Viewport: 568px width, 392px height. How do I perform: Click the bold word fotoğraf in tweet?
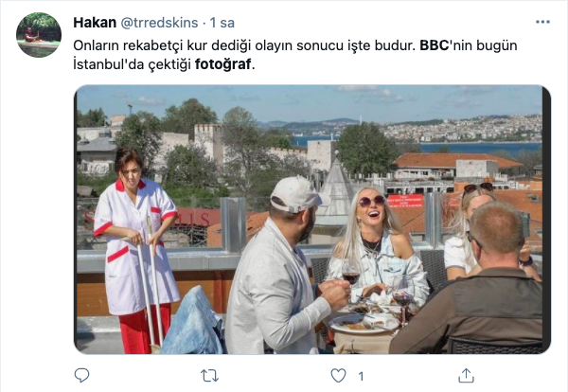click(x=222, y=64)
